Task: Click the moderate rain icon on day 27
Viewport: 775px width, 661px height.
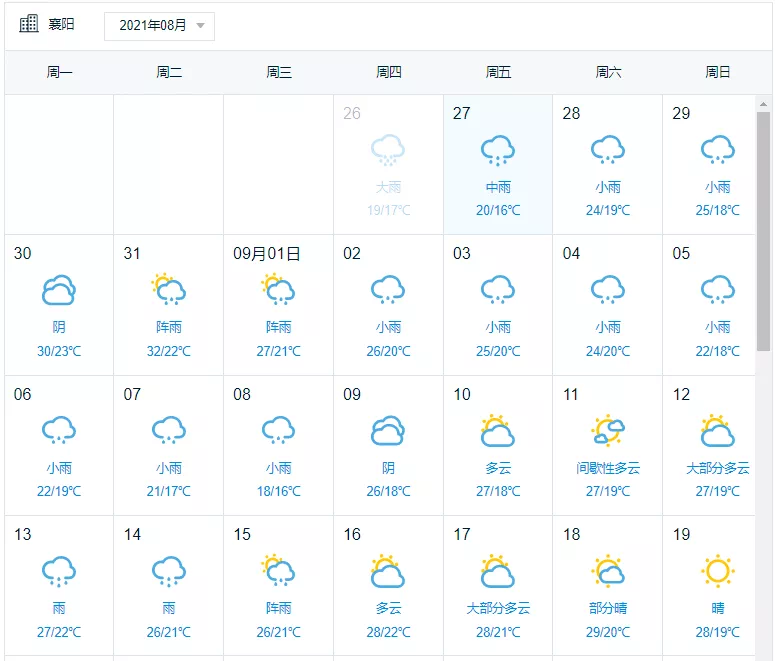Action: [498, 150]
